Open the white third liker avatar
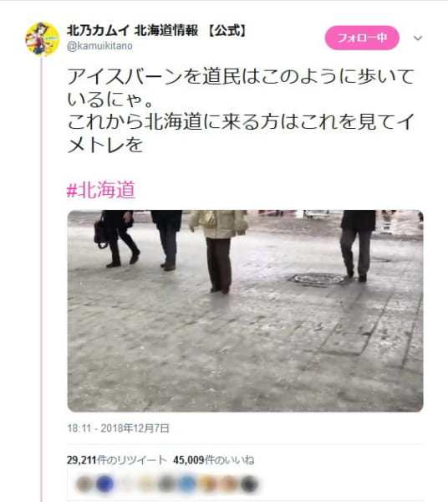Image resolution: width=448 pixels, height=502 pixels. (x=125, y=484)
